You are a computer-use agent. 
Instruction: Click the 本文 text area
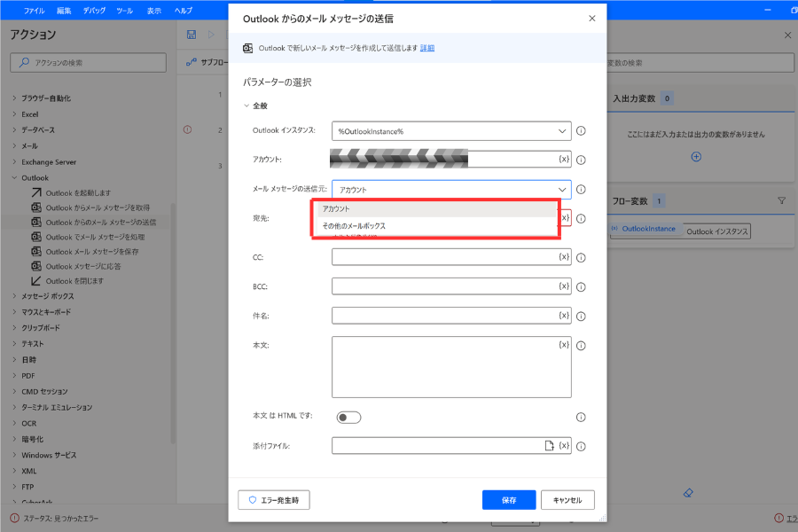pyautogui.click(x=451, y=367)
